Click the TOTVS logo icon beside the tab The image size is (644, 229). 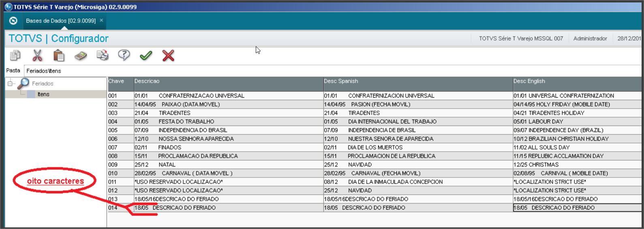pyautogui.click(x=13, y=21)
